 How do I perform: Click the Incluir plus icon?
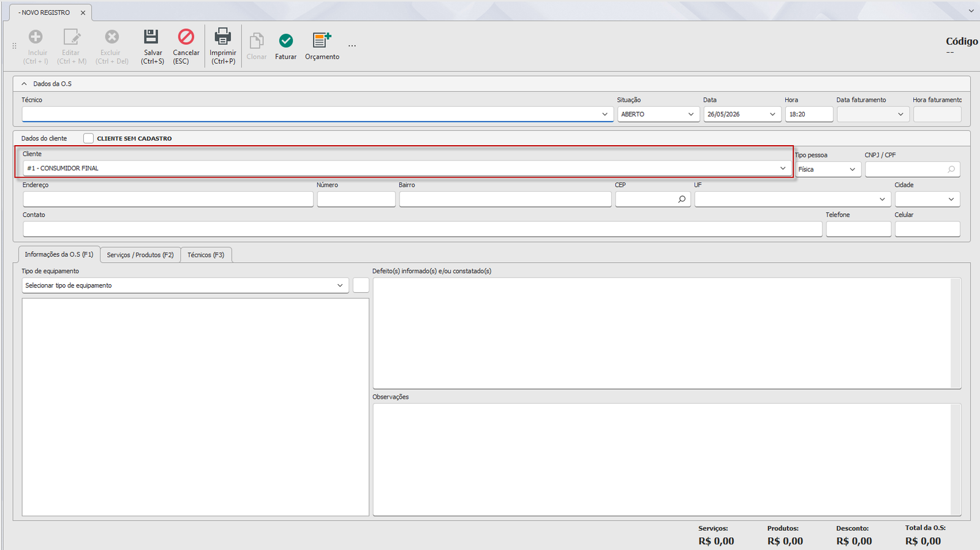36,37
